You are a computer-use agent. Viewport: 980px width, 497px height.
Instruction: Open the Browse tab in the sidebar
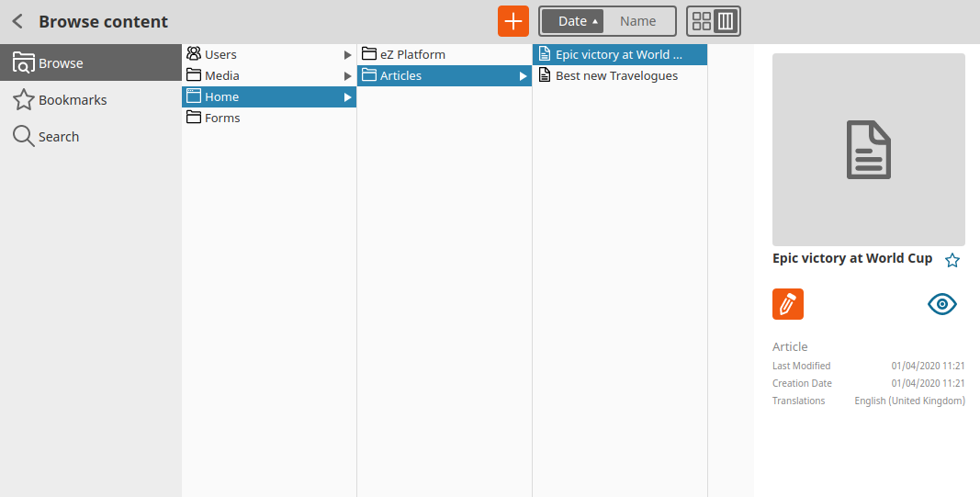(x=91, y=62)
